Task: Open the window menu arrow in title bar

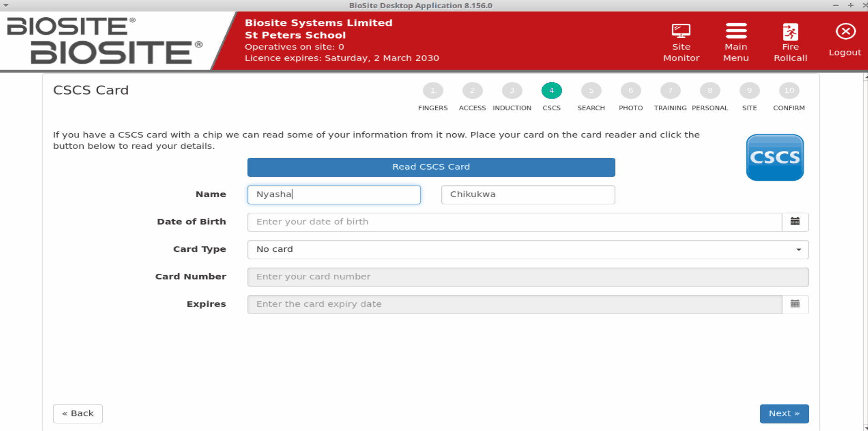Action: 6,5
